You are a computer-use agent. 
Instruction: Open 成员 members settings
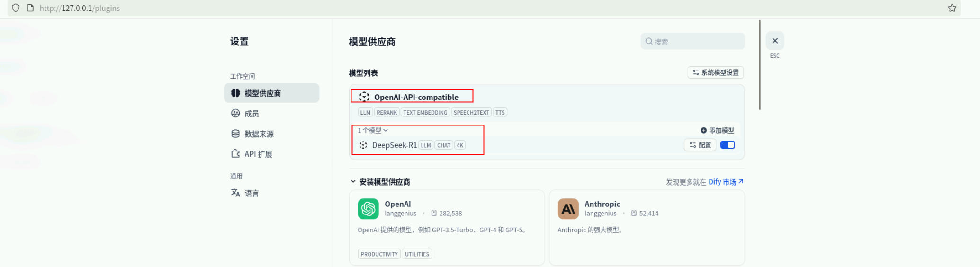point(271,113)
